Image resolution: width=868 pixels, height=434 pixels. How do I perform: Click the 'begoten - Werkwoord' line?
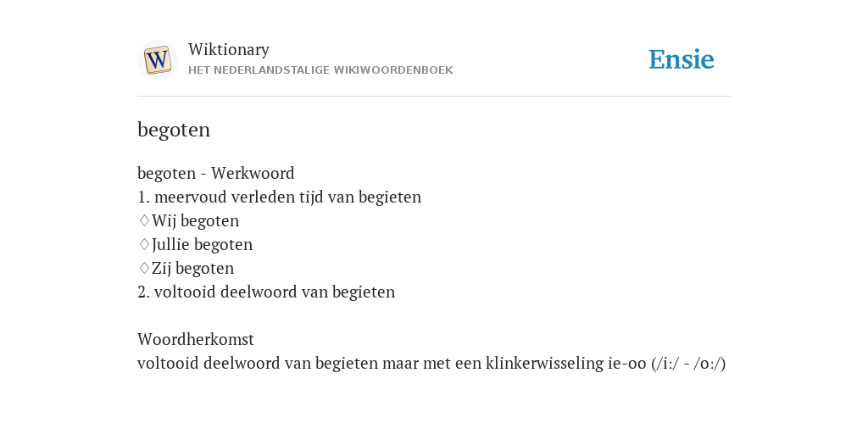pos(216,173)
